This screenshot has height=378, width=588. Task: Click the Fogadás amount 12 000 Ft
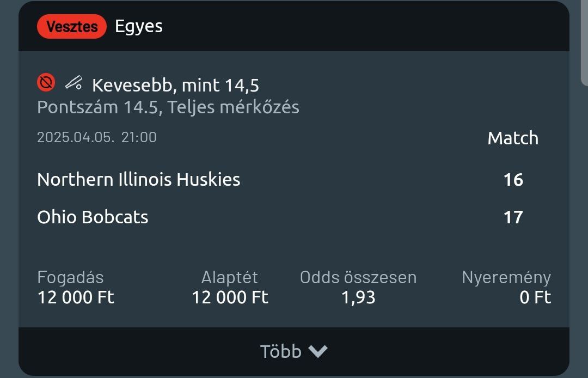[x=76, y=297]
